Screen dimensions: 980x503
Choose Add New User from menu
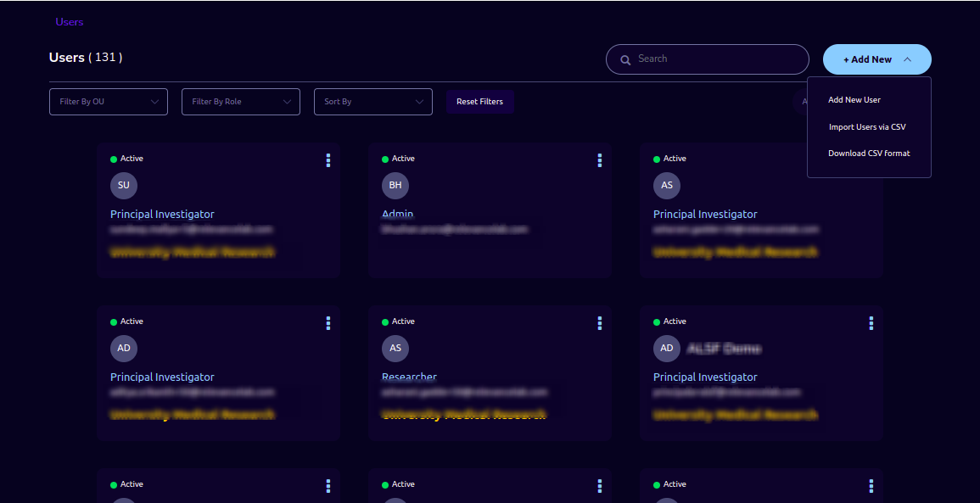pos(854,100)
